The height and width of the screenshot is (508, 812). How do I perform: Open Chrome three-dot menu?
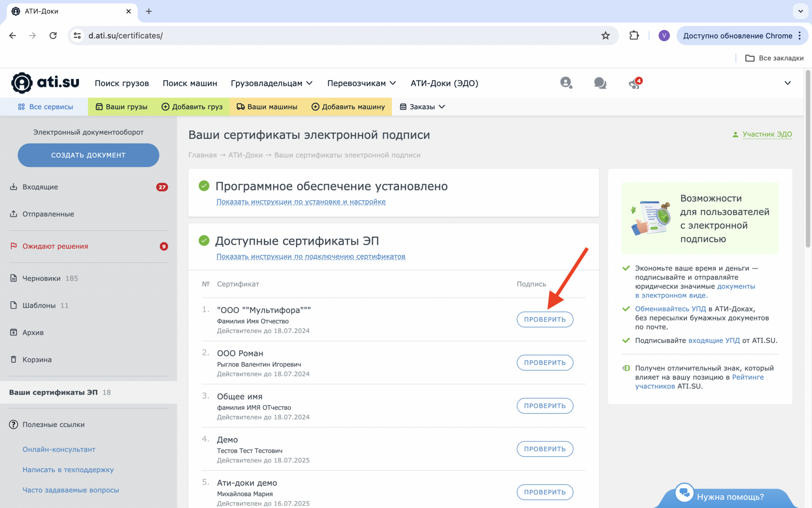coord(800,35)
